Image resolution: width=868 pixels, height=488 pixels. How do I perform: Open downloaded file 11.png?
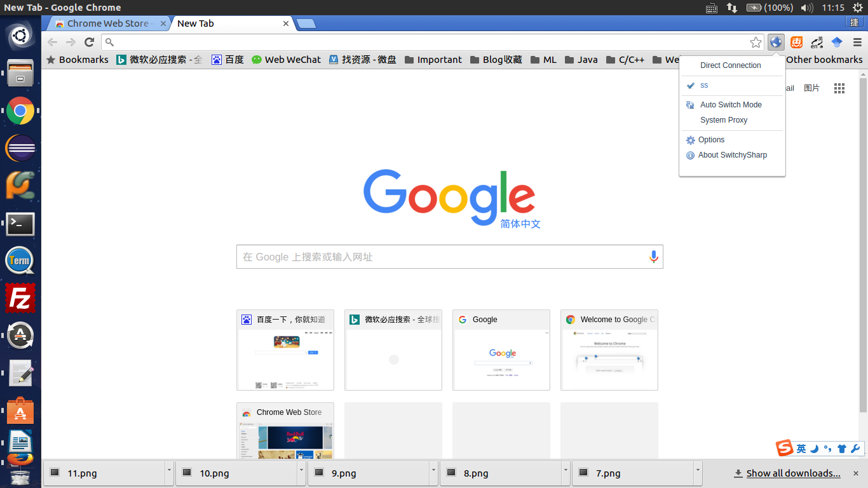tap(104, 473)
